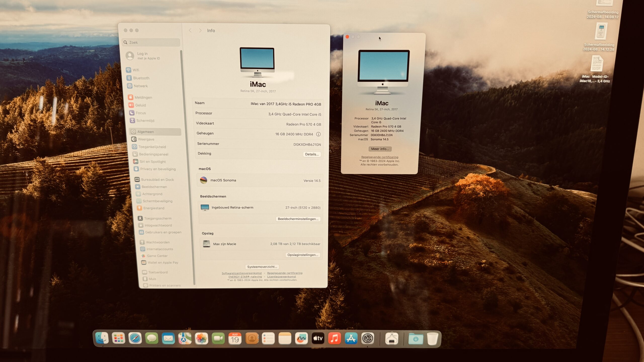Open Mail from the Dock

click(168, 338)
